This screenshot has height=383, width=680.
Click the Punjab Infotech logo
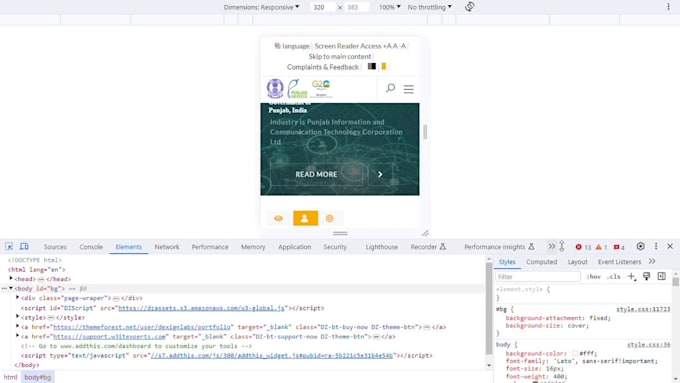click(x=298, y=88)
